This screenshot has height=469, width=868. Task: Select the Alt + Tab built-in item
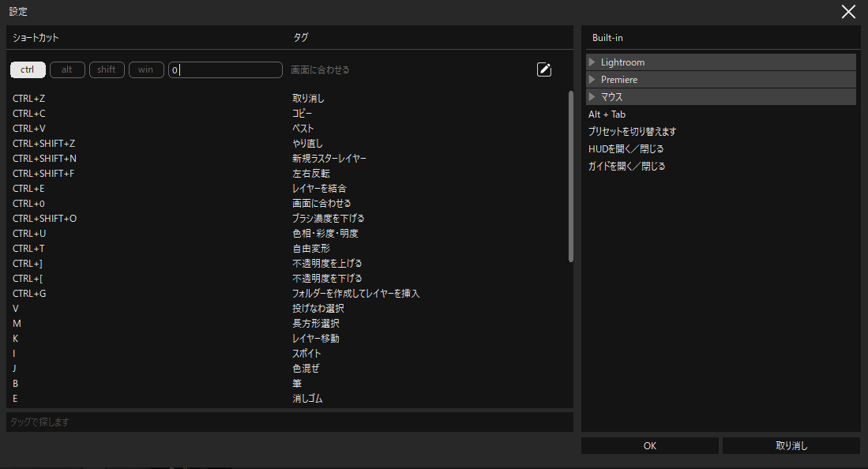tap(607, 114)
